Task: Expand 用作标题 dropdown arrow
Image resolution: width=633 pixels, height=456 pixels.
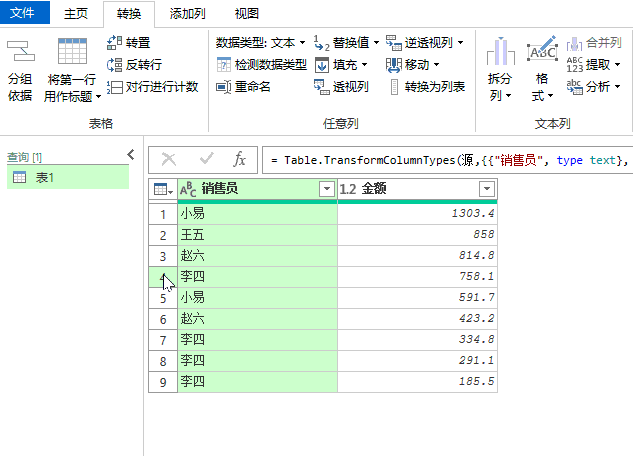Action: pos(98,96)
